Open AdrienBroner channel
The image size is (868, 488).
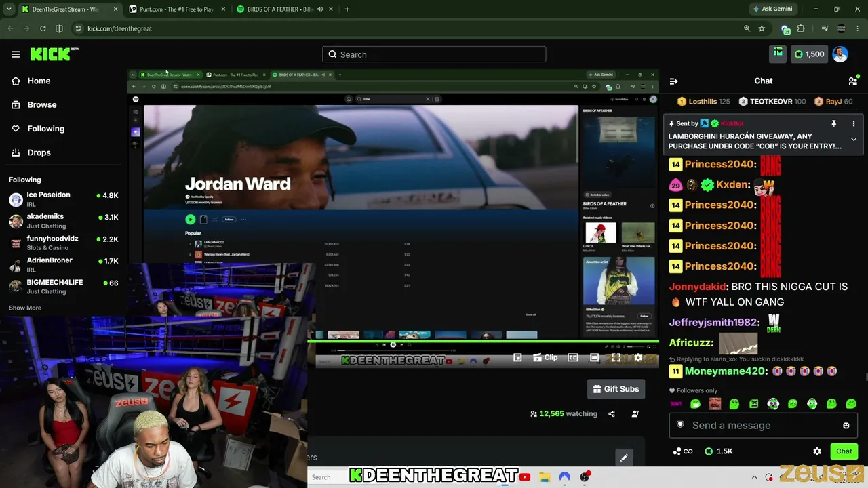(x=64, y=264)
